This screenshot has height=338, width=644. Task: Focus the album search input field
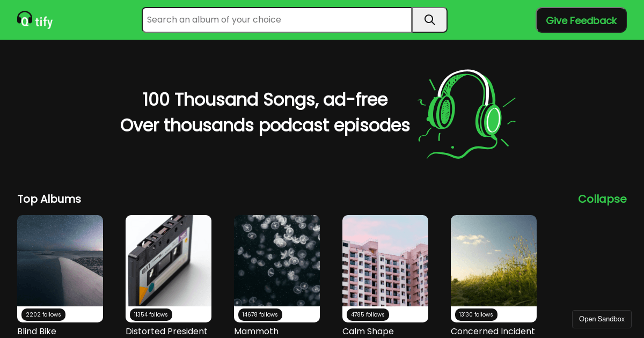point(277,20)
